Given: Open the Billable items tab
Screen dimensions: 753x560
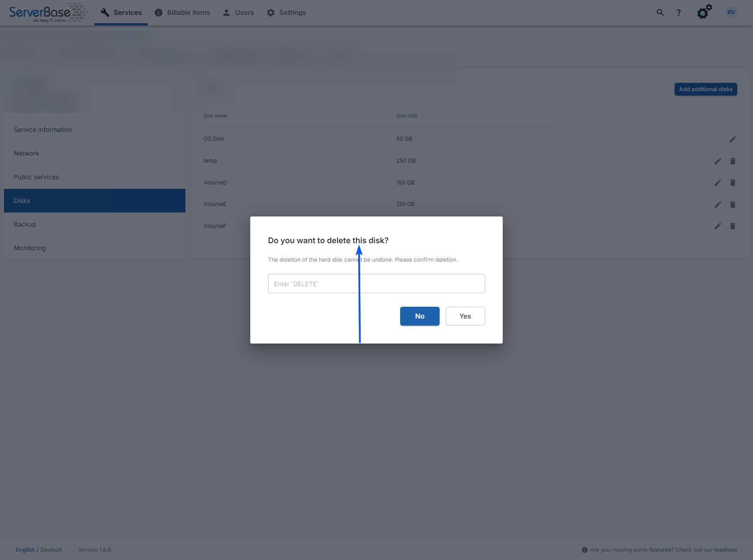Looking at the screenshot, I should (x=182, y=13).
